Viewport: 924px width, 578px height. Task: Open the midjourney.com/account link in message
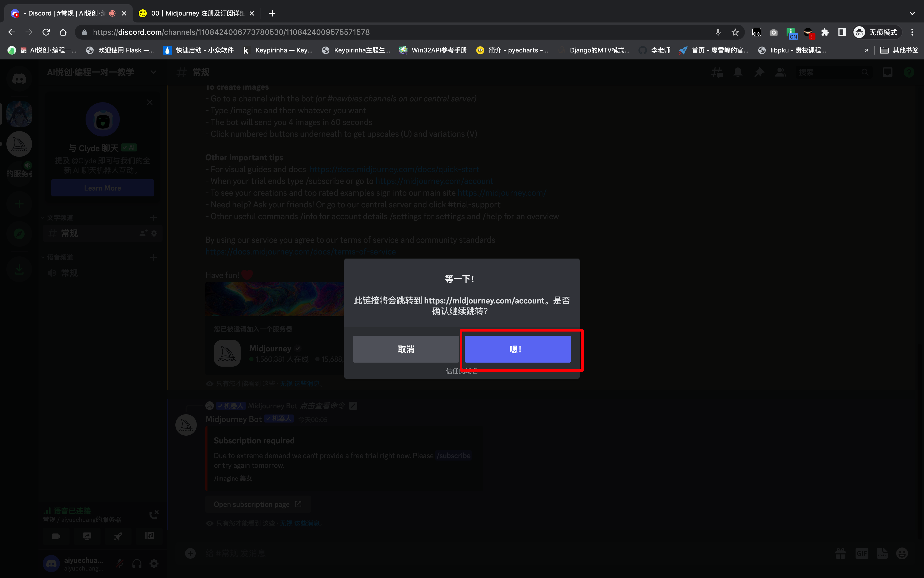click(x=434, y=181)
